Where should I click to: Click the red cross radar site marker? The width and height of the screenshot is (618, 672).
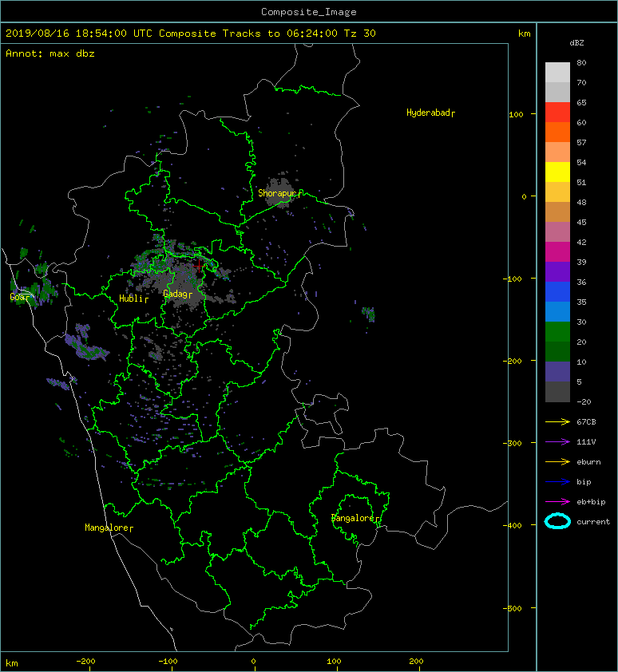point(199,266)
